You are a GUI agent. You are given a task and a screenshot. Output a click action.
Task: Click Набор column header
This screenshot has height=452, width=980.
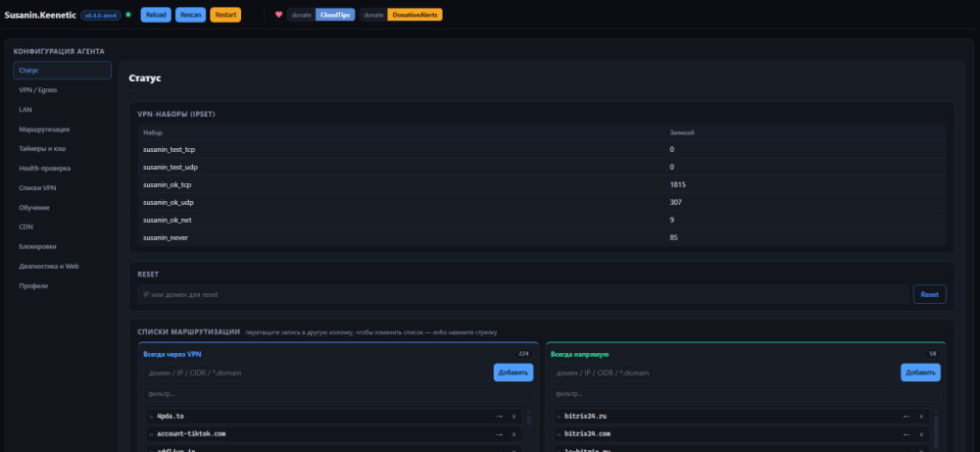(153, 132)
